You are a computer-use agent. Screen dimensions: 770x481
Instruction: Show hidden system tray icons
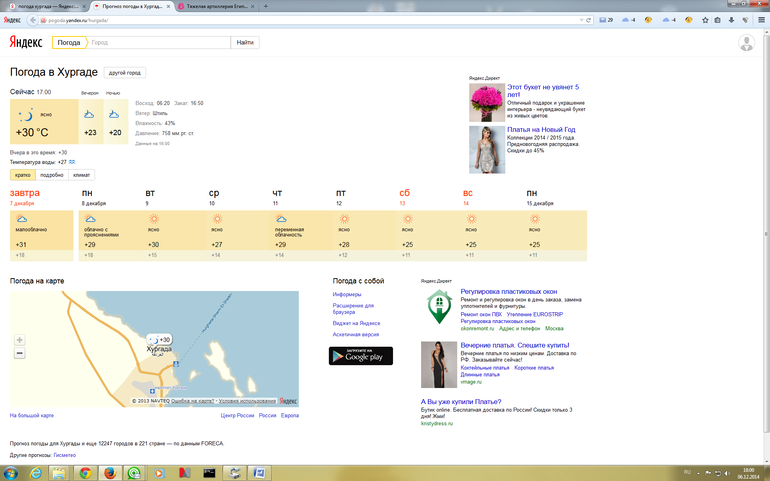(x=698, y=474)
